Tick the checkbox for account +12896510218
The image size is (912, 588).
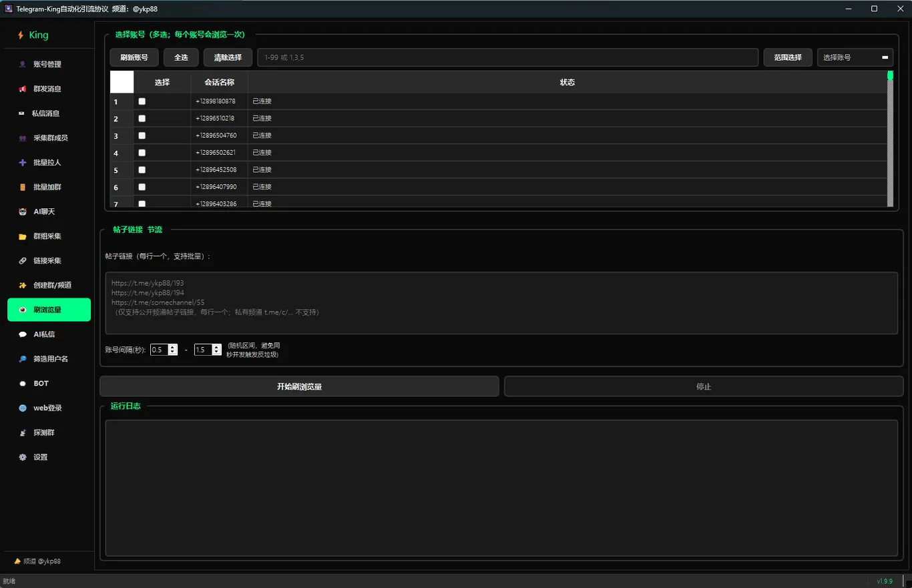142,118
